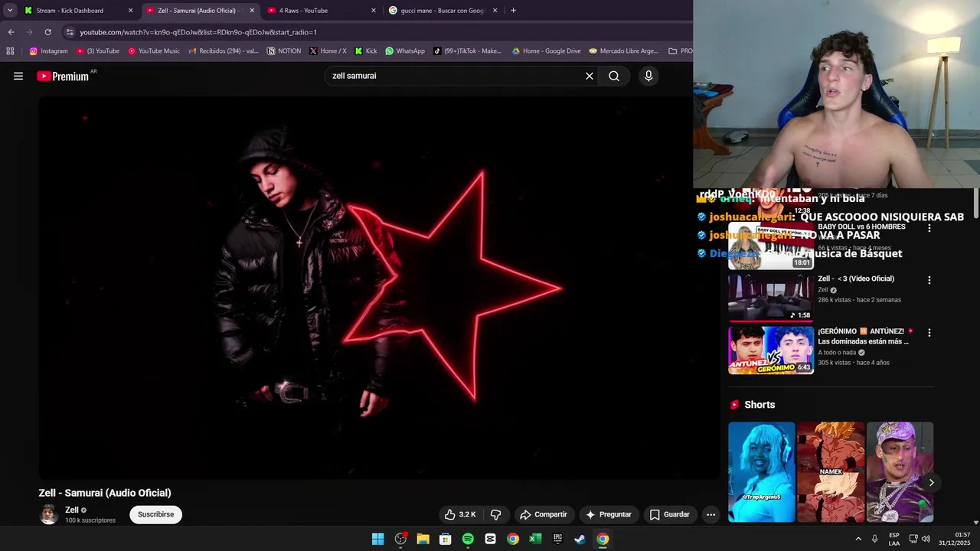Open Instagram bookmark
Image resolution: width=980 pixels, height=551 pixels.
click(x=48, y=51)
